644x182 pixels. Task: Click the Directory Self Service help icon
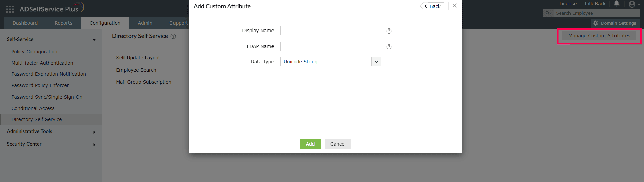point(173,36)
